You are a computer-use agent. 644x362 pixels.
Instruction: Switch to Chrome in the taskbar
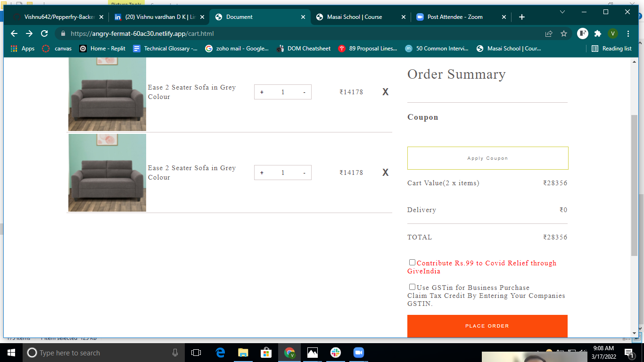click(x=289, y=353)
